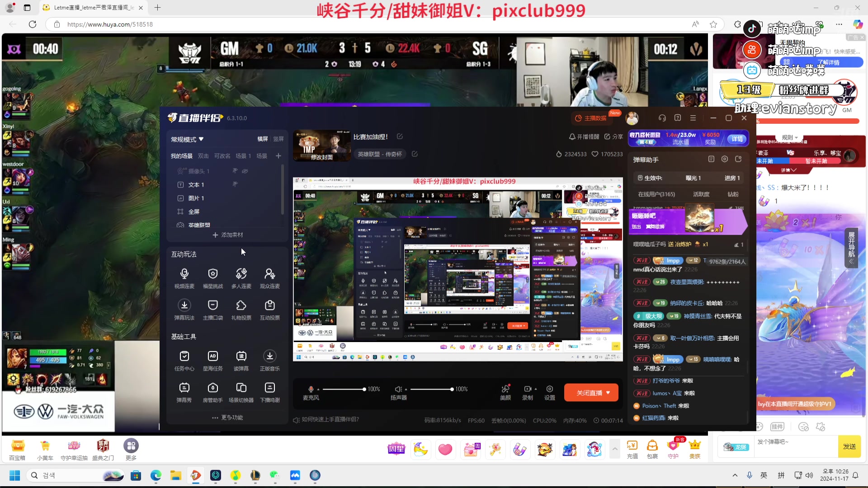Select 我的场景 scene tab
Image resolution: width=868 pixels, height=488 pixels.
click(x=181, y=156)
